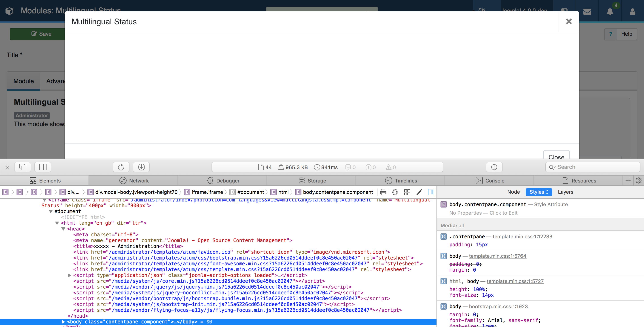644x327 pixels.
Task: Open the user menu icon in header
Action: coord(633,11)
